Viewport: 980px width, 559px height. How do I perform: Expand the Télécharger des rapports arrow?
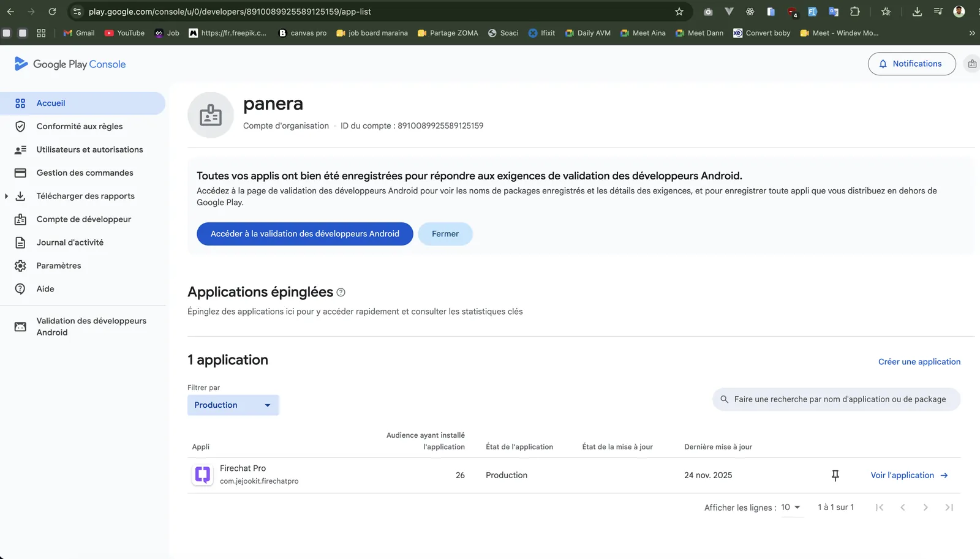point(6,196)
